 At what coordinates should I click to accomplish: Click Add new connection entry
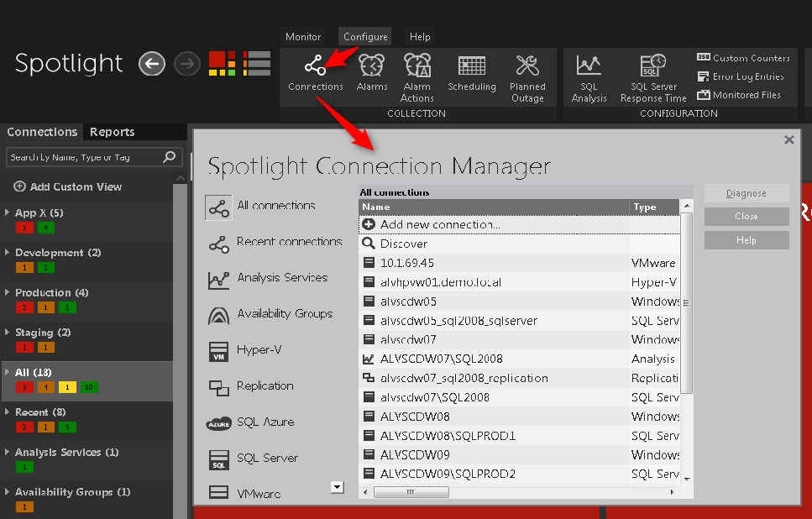(439, 224)
